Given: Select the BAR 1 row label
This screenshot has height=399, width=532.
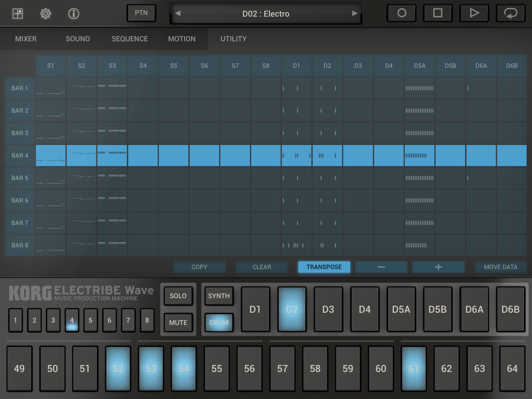Looking at the screenshot, I should tap(20, 88).
